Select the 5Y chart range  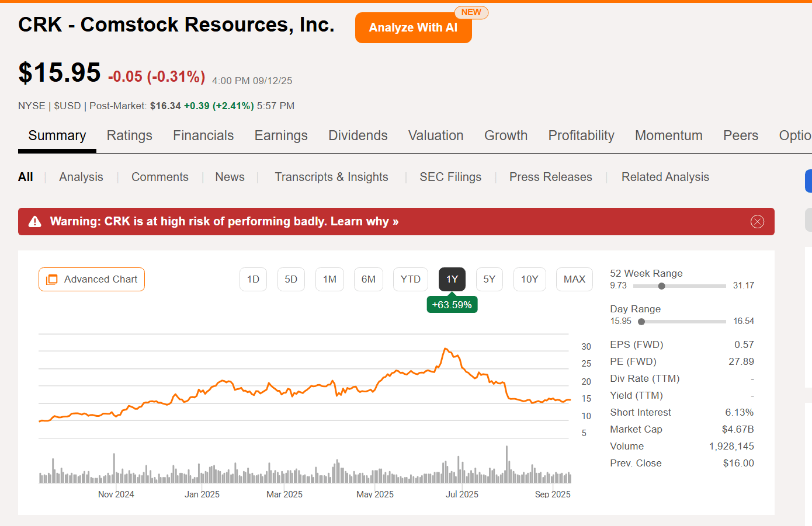click(x=490, y=279)
